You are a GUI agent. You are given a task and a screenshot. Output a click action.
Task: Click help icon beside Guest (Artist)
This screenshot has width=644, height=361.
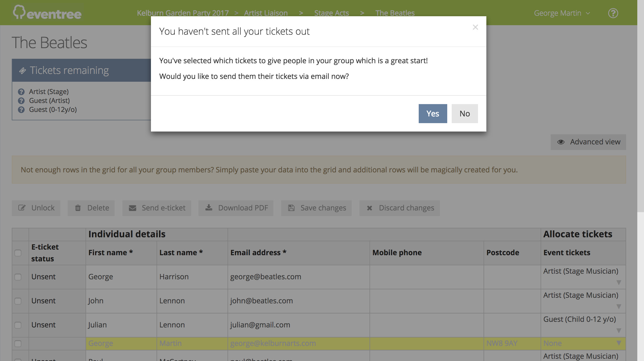21,101
